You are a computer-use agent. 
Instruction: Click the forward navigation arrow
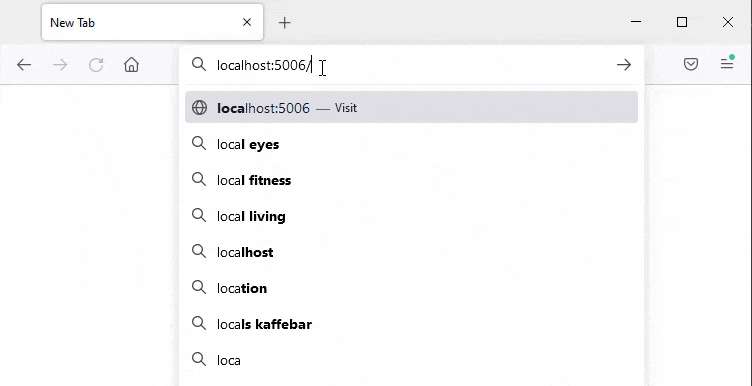(60, 65)
